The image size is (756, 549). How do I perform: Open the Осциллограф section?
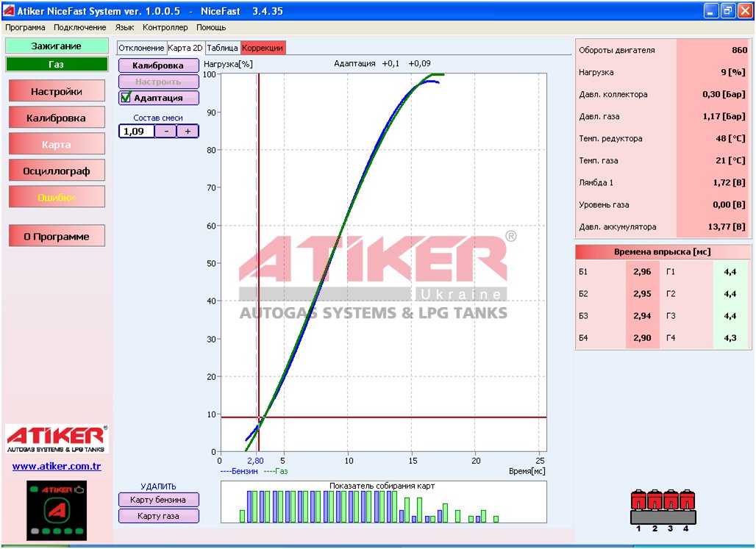tap(57, 171)
